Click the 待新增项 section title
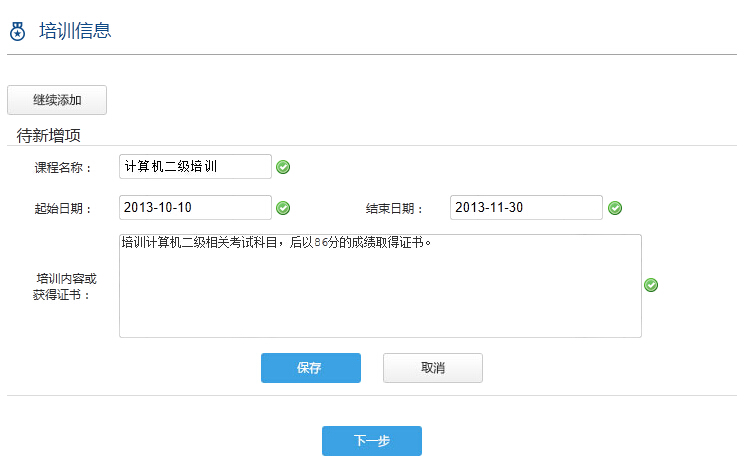754x464 pixels. tap(49, 134)
